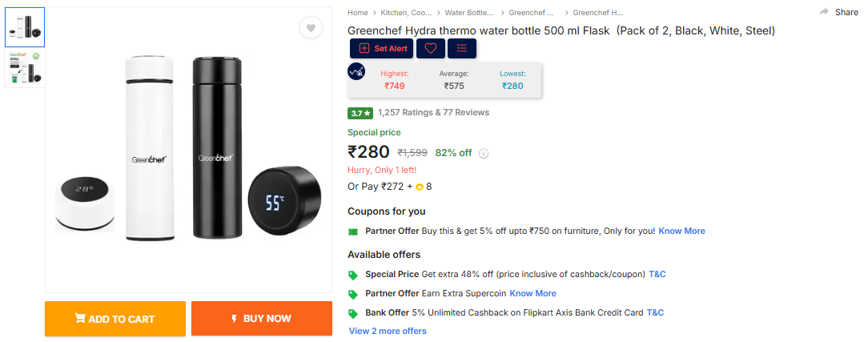Click the wishlist heart on product image
The width and height of the screenshot is (868, 342).
point(311,28)
